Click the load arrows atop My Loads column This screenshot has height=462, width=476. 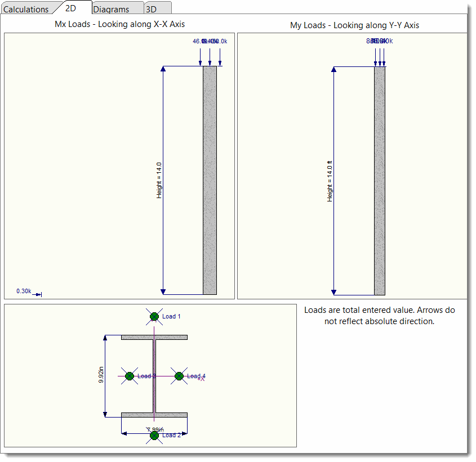pos(380,55)
